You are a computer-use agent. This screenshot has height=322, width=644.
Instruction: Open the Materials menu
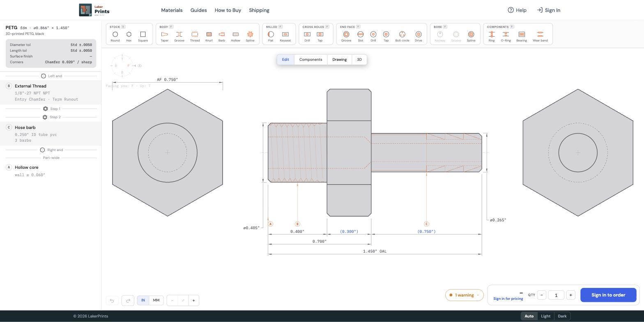172,10
